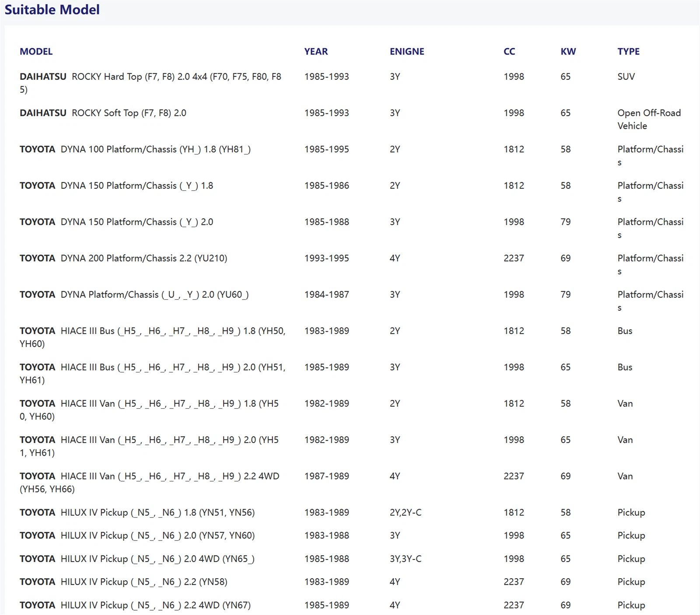Click year 1987-1989 for HIACE Van 2.2 4WD
Image resolution: width=700 pixels, height=615 pixels.
pyautogui.click(x=327, y=476)
